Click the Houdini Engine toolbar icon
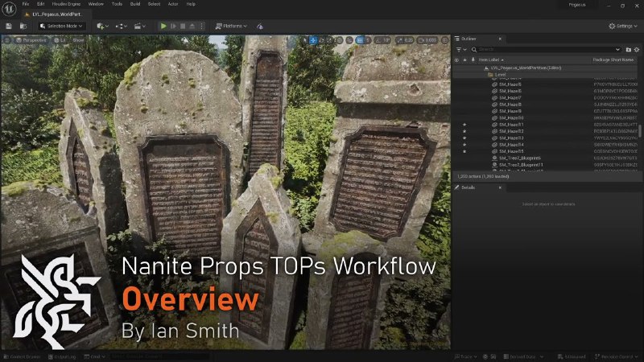The width and height of the screenshot is (644, 362). [259, 27]
